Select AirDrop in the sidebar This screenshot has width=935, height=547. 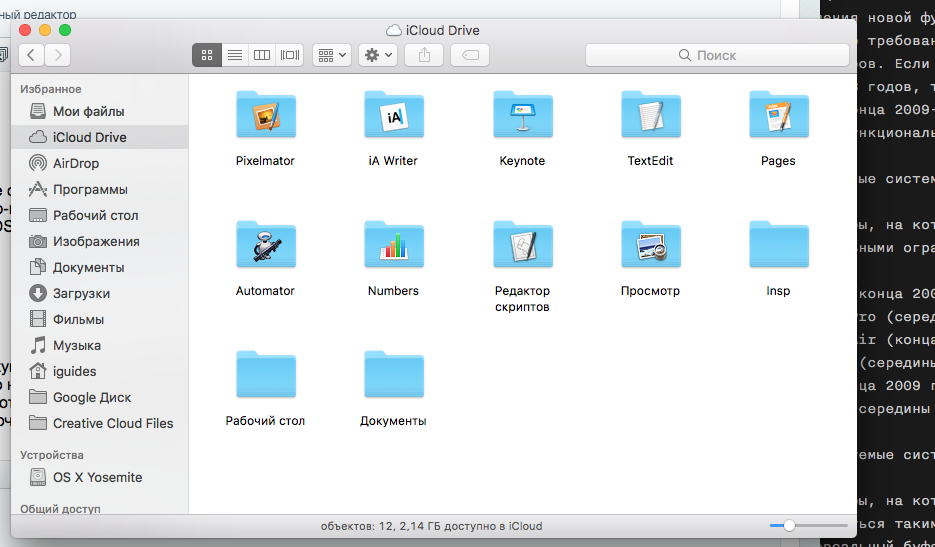click(76, 163)
